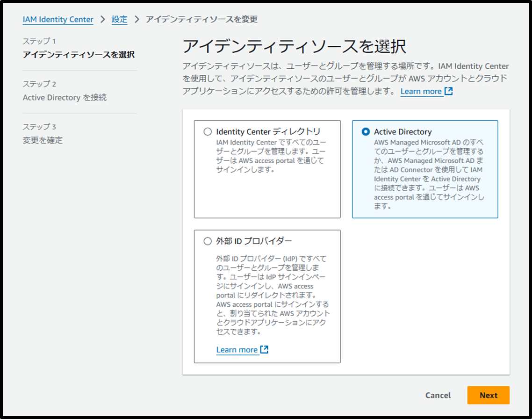Open Learn more link in page description
Screen dimensions: 532x419
421,91
